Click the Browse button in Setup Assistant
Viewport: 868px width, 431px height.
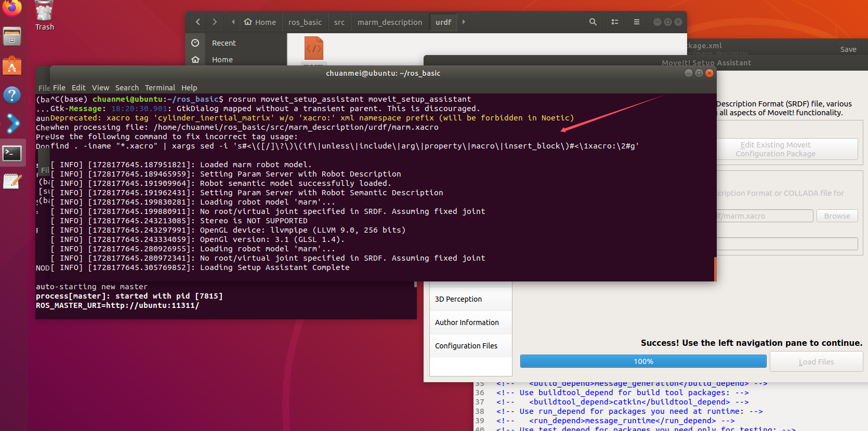click(837, 216)
